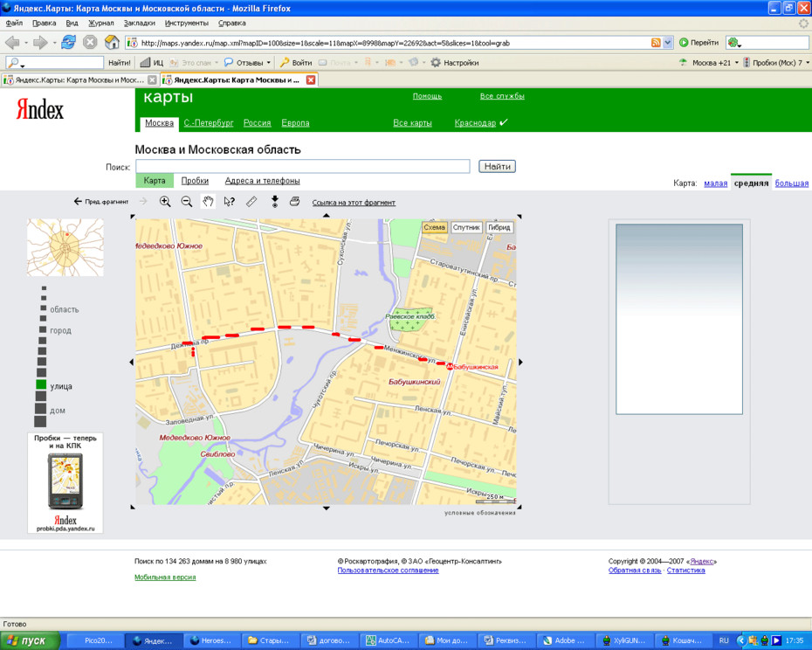Open the Firefox home page button
This screenshot has width=812, height=650.
tap(112, 43)
